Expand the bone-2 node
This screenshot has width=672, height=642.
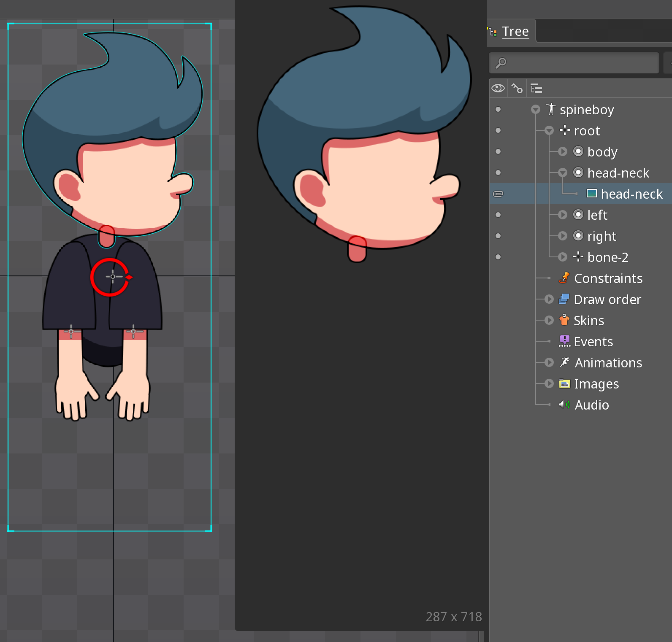point(563,257)
